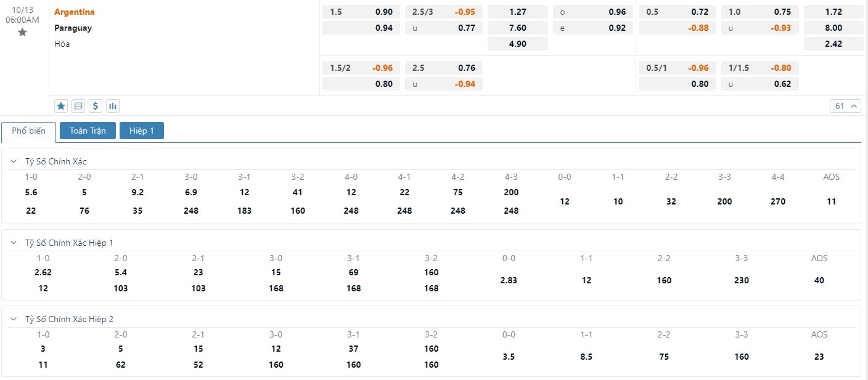Image resolution: width=868 pixels, height=380 pixels.
Task: Pick first-half 0-0 odds 2.83
Action: pyautogui.click(x=509, y=280)
